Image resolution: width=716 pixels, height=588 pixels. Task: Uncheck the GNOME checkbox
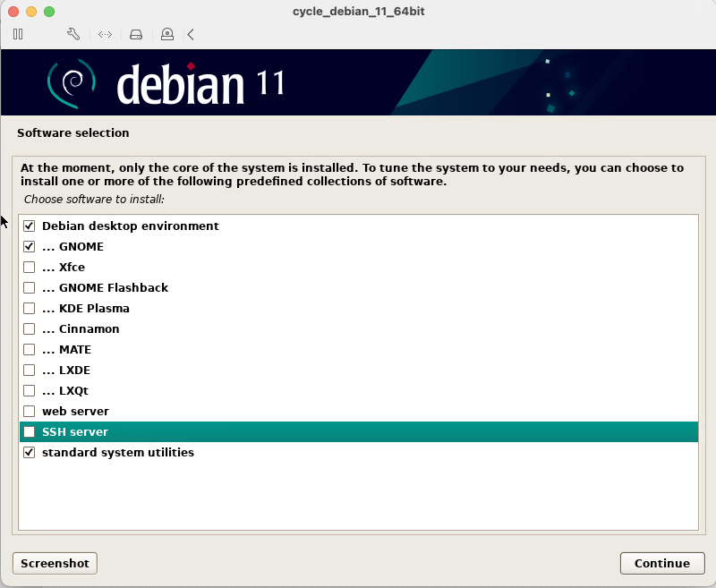30,246
